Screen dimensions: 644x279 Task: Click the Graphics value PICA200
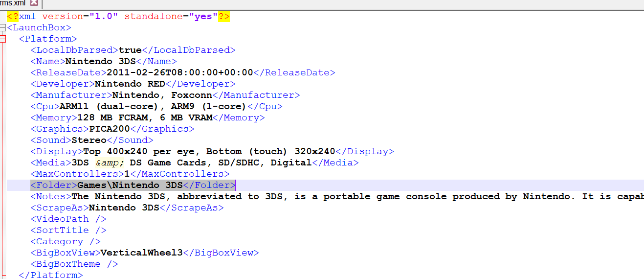coord(110,129)
